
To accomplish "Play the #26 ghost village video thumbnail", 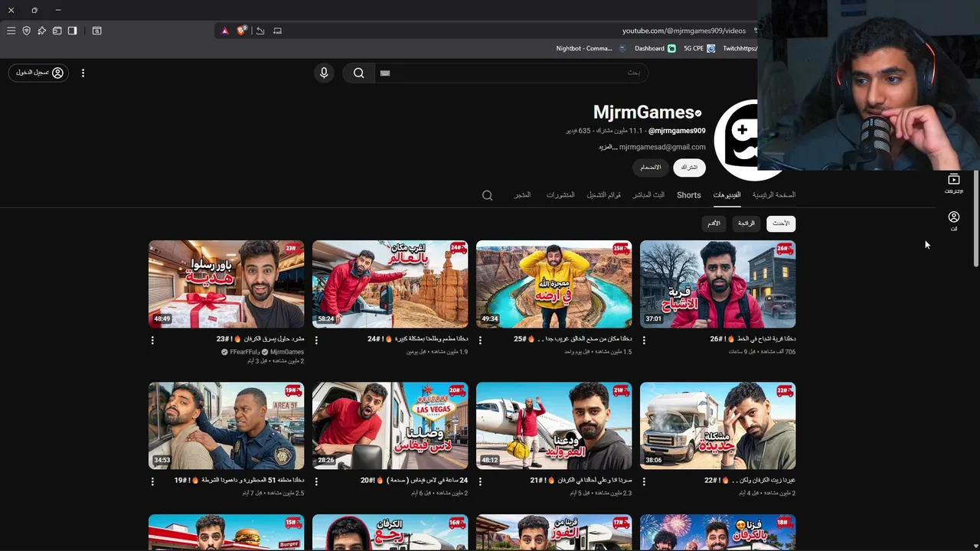I will point(717,284).
